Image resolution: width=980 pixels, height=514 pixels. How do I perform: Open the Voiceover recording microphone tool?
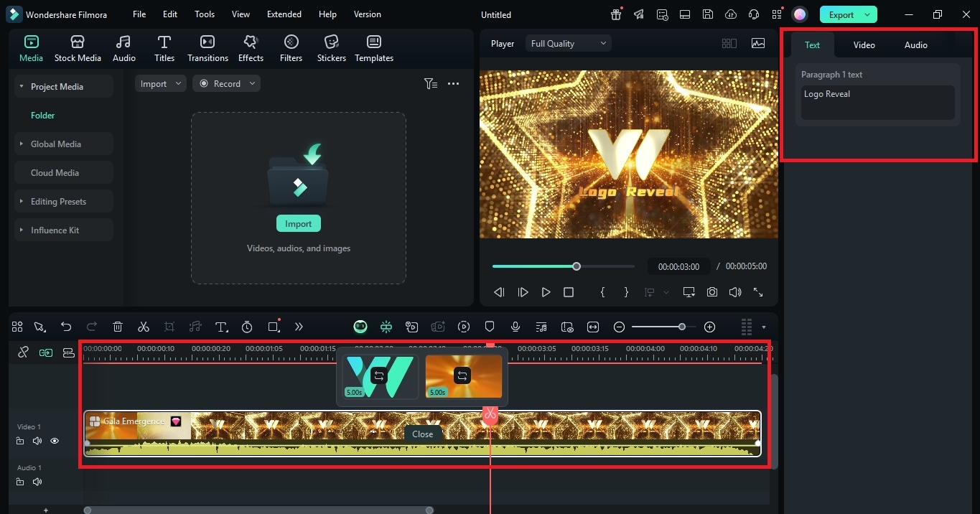click(x=515, y=327)
